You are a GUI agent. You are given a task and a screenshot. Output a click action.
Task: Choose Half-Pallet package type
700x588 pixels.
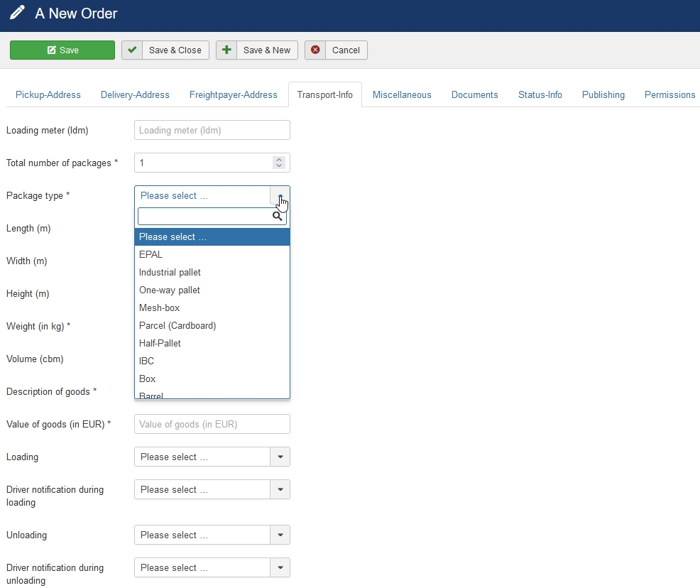(x=212, y=343)
